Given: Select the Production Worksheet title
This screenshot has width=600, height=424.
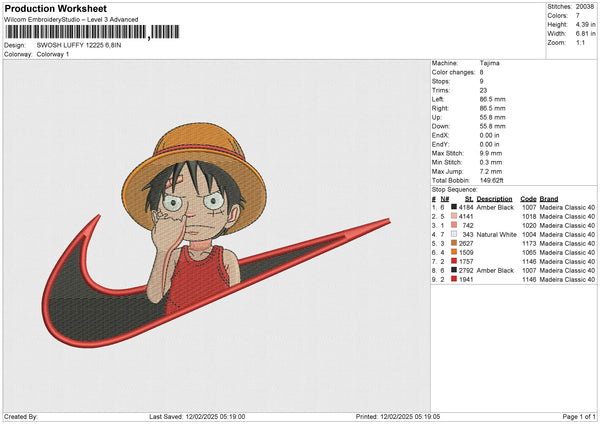Looking at the screenshot, I should tap(56, 8).
